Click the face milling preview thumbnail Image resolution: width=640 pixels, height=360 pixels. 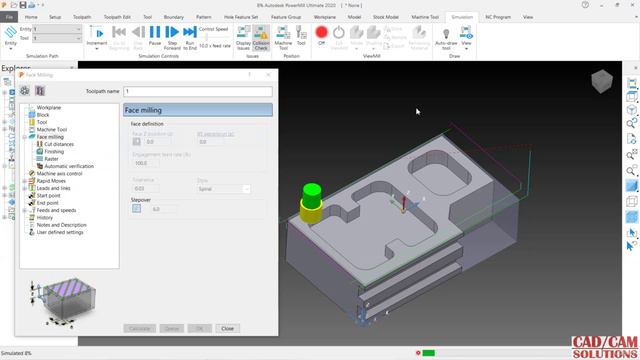click(x=63, y=302)
